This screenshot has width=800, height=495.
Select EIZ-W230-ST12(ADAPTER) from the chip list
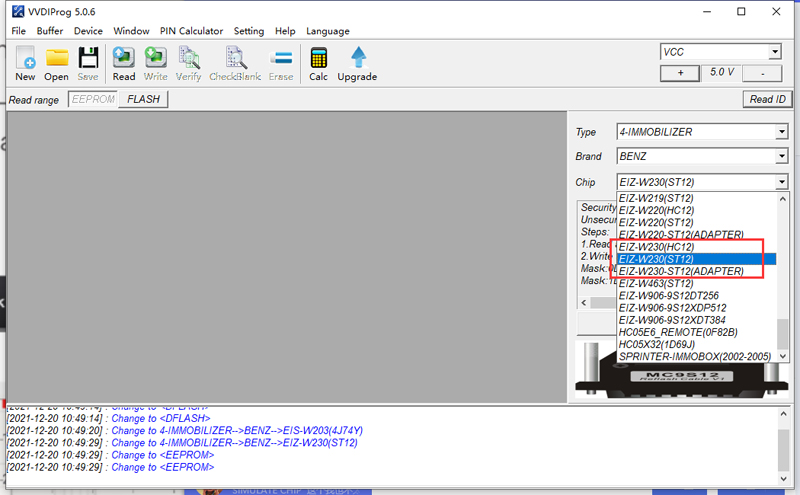coord(681,271)
